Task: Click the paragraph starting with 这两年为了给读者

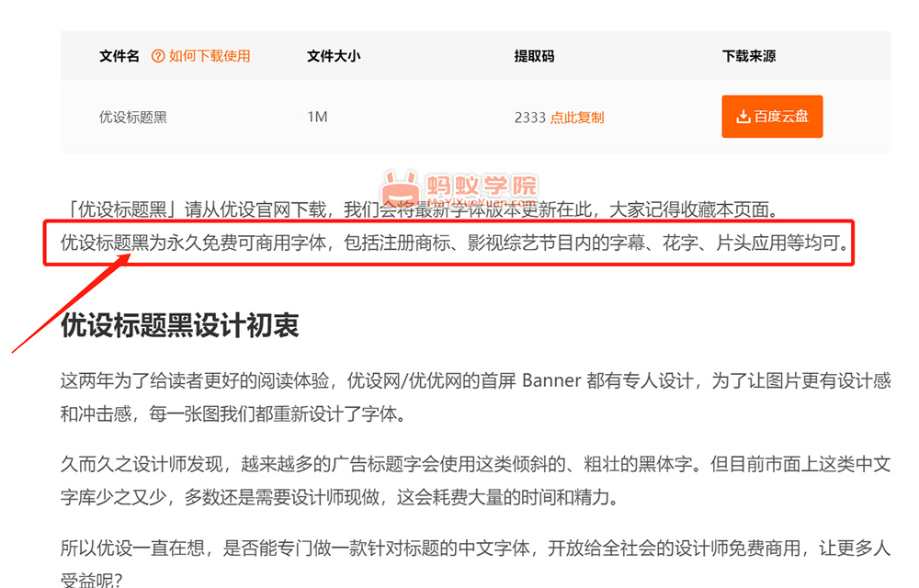Action: pyautogui.click(x=475, y=398)
